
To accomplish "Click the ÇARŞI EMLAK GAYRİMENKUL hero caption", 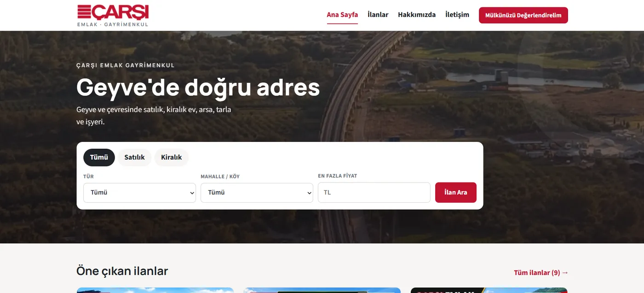I will point(126,65).
